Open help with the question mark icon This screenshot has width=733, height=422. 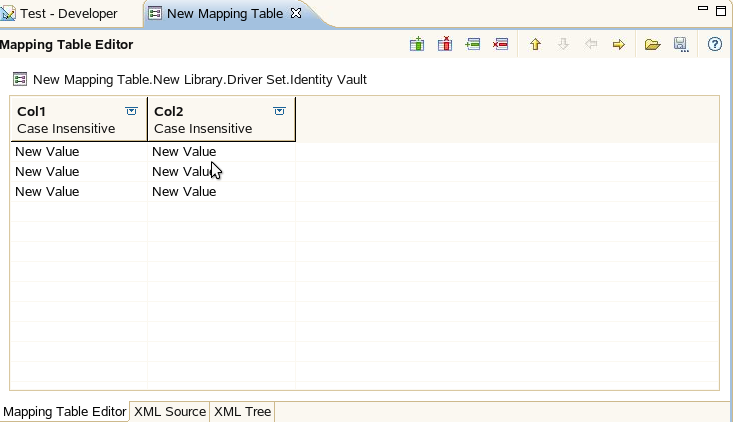click(x=715, y=44)
